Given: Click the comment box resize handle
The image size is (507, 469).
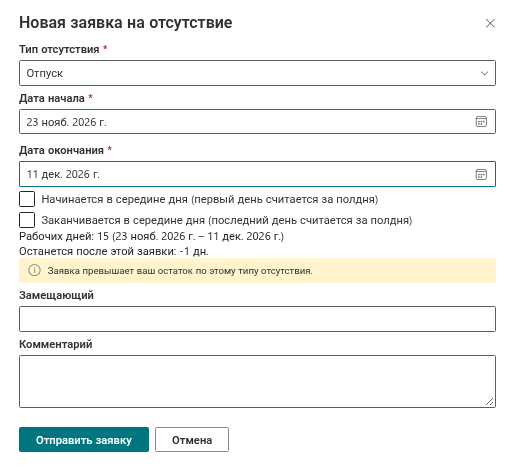Looking at the screenshot, I should click(489, 402).
